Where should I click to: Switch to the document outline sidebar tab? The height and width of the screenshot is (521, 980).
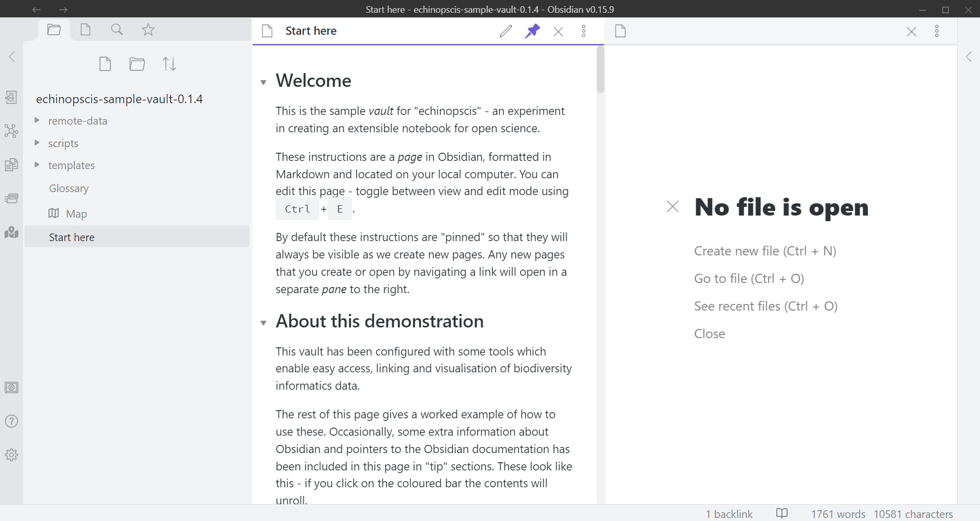85,30
